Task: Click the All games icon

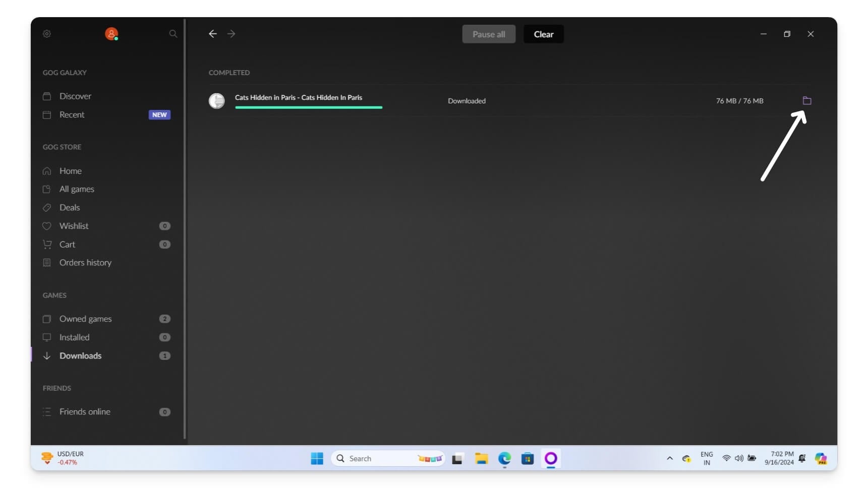Action: pos(47,189)
